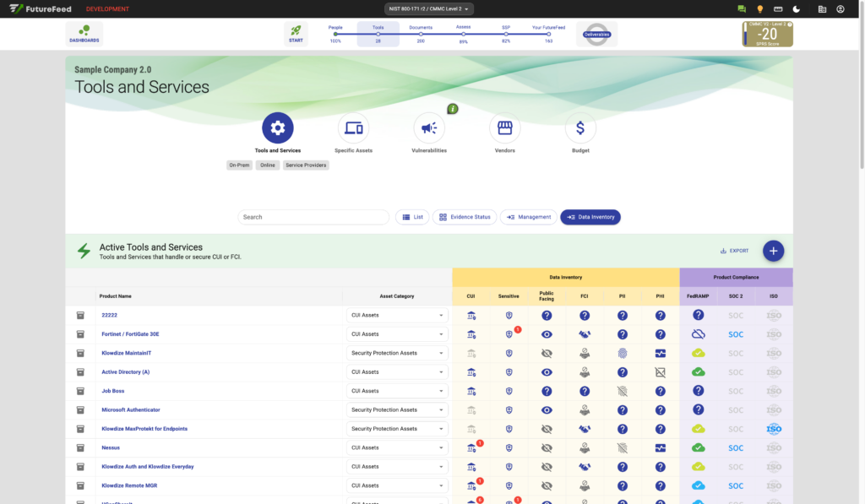Archive the 22222 product row
This screenshot has width=865, height=504.
pos(80,316)
